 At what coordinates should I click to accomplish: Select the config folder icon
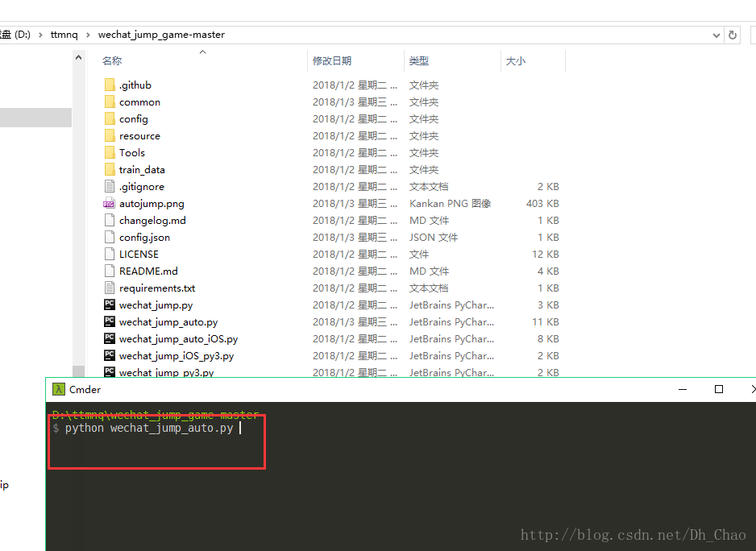pyautogui.click(x=110, y=118)
